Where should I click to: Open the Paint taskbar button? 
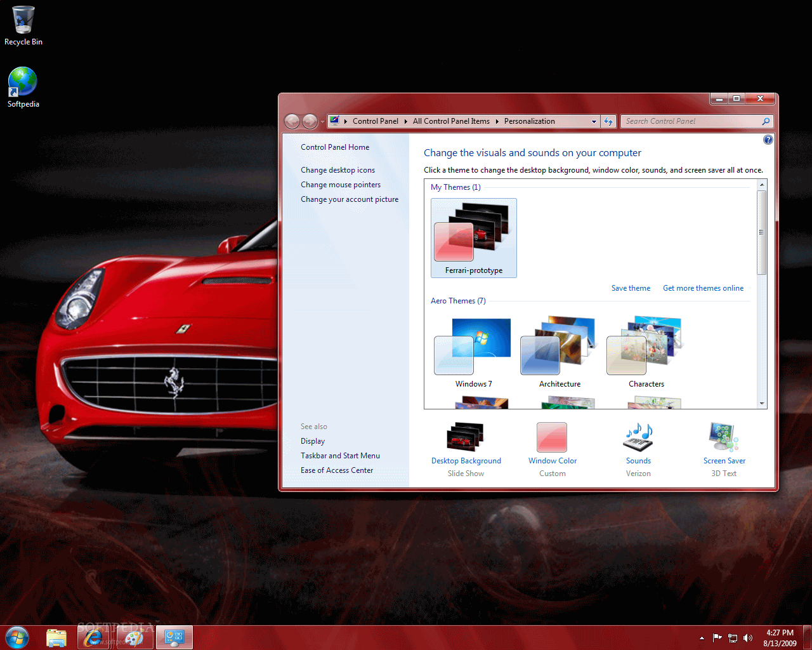pyautogui.click(x=134, y=637)
